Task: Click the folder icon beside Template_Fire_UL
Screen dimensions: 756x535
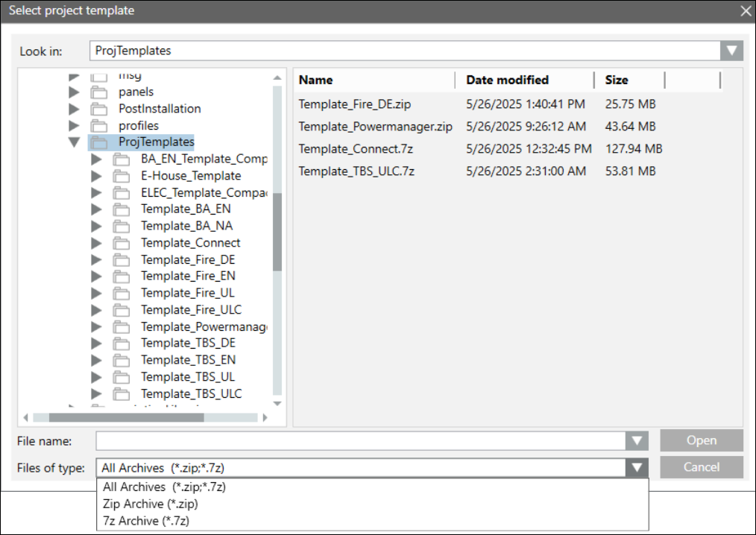Action: [121, 293]
